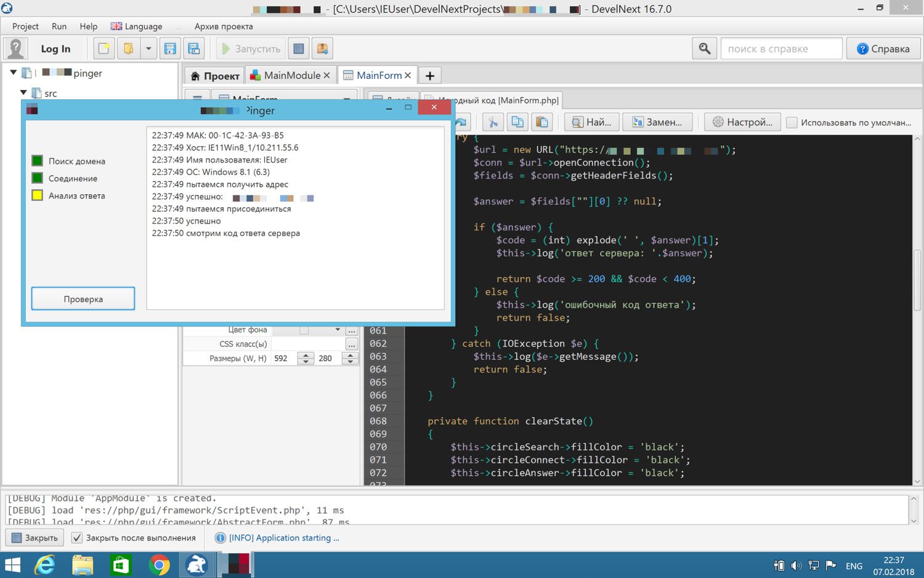Save the current file with the floppy icon
This screenshot has height=578, width=924.
tap(171, 49)
